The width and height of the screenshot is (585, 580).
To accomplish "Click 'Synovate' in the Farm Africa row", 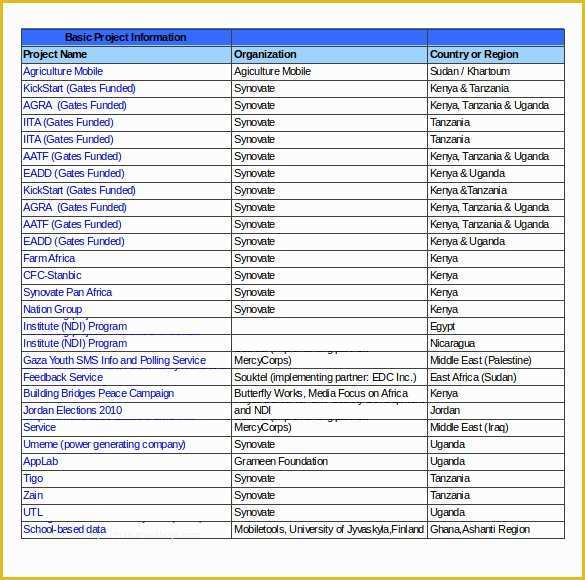I will (x=254, y=258).
